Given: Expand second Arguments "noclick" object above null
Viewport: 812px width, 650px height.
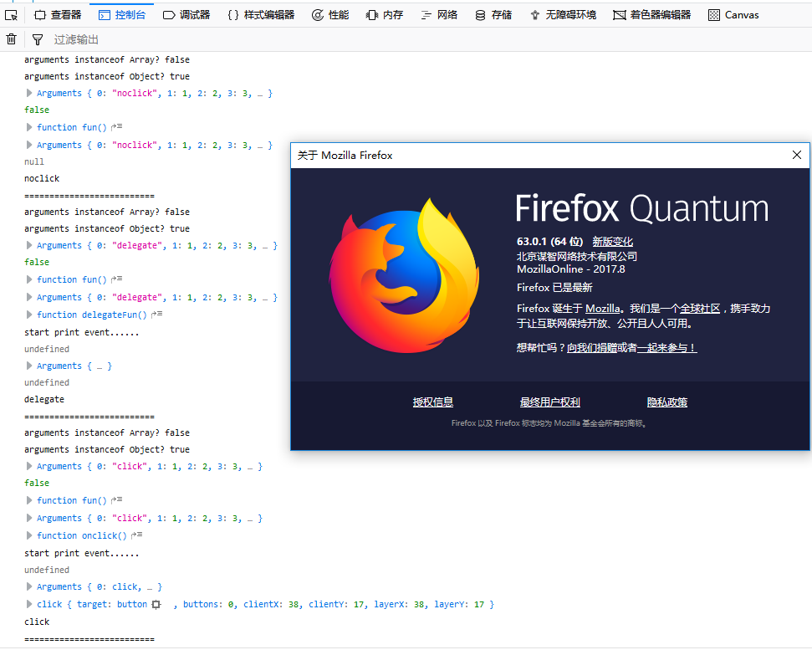Looking at the screenshot, I should coord(29,145).
